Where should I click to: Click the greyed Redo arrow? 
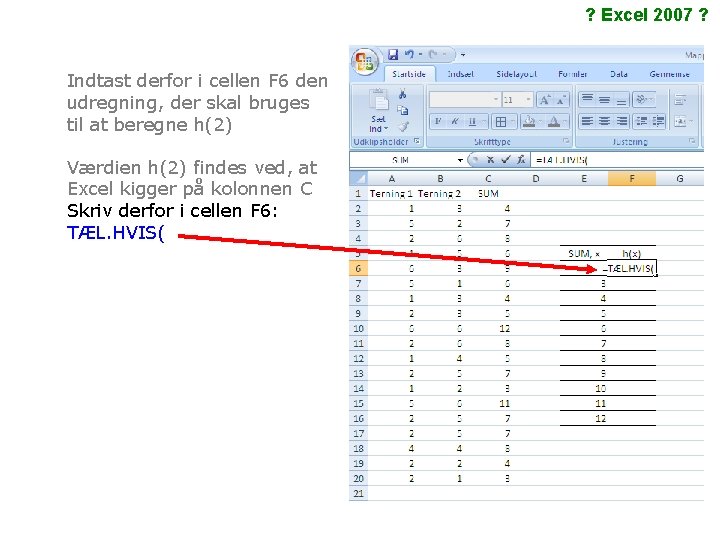pos(433,55)
